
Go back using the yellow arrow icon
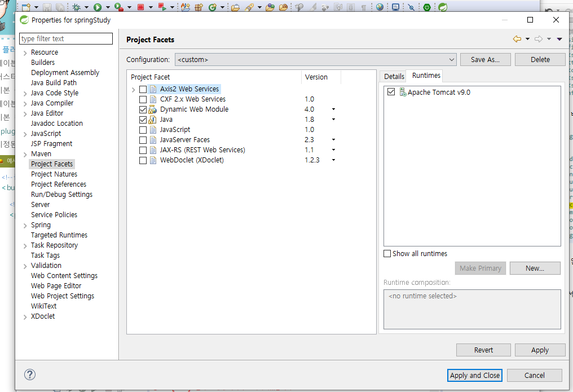517,39
